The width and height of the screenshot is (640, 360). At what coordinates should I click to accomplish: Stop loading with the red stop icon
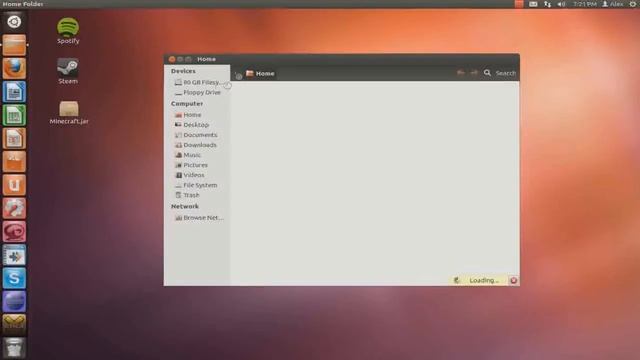click(x=513, y=280)
